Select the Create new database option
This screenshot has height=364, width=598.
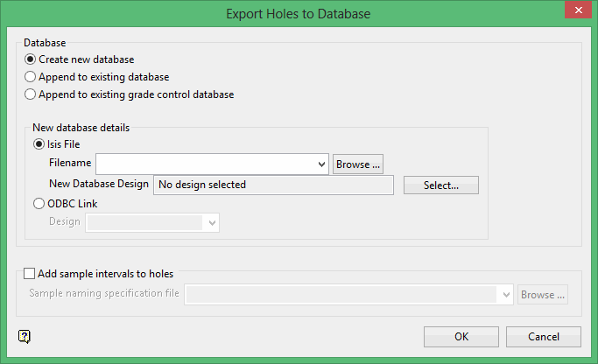point(32,59)
